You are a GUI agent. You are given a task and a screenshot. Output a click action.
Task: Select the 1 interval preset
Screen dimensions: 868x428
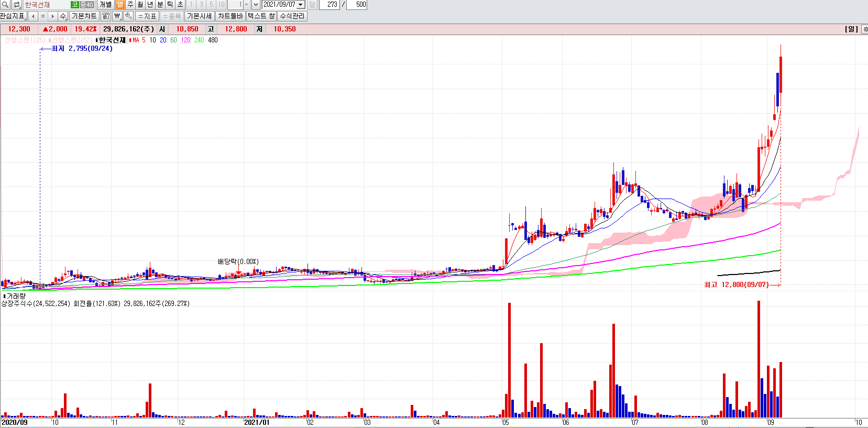pos(191,5)
